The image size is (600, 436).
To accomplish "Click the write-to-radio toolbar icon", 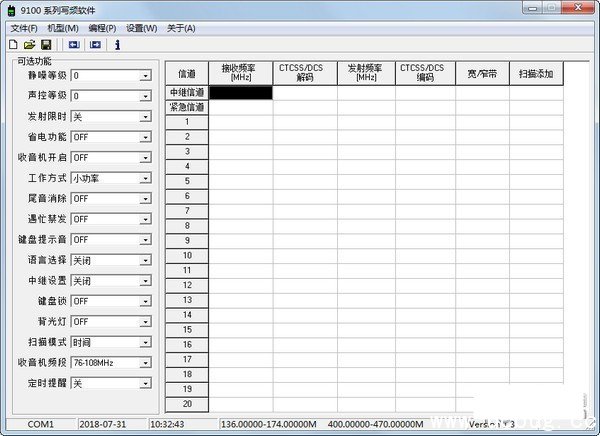I will coord(95,44).
